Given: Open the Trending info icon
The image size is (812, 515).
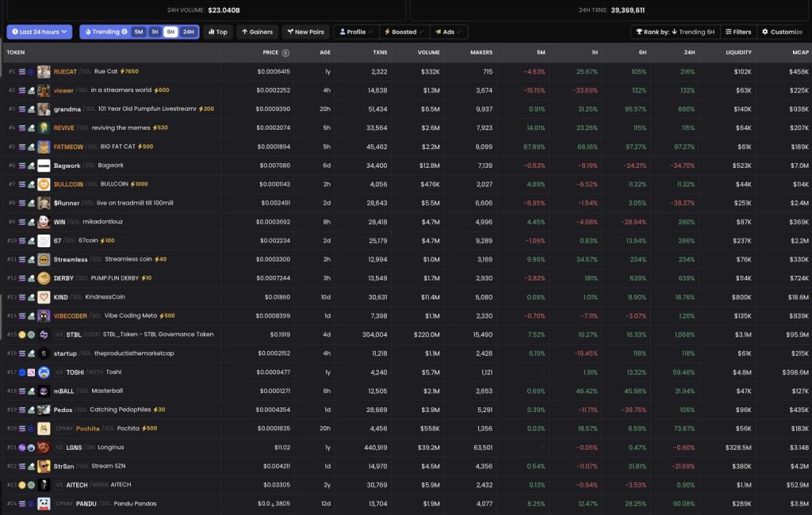Looking at the screenshot, I should click(124, 32).
